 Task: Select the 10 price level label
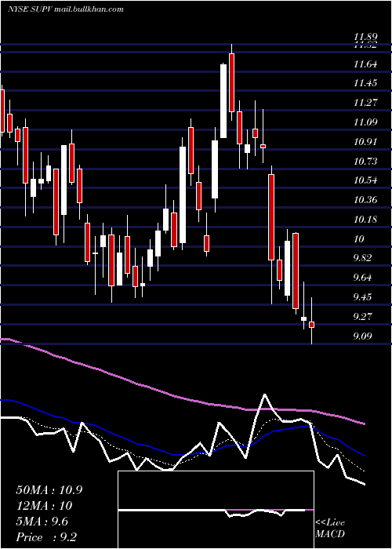click(x=359, y=239)
